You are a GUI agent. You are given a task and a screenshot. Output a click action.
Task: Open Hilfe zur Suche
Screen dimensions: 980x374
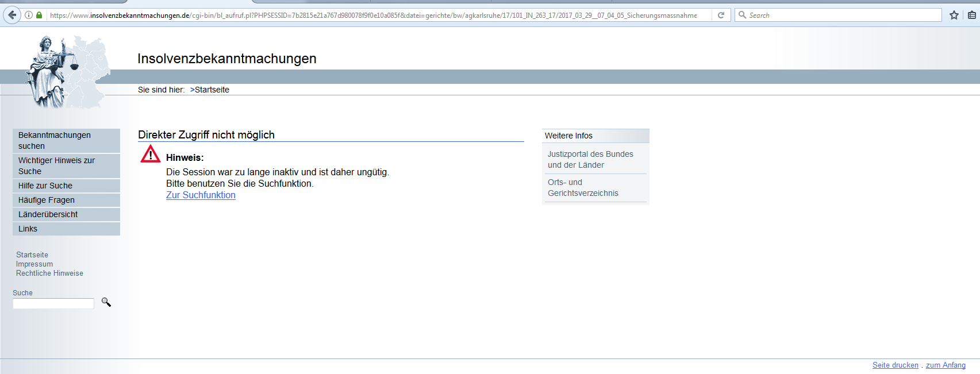[x=45, y=186]
